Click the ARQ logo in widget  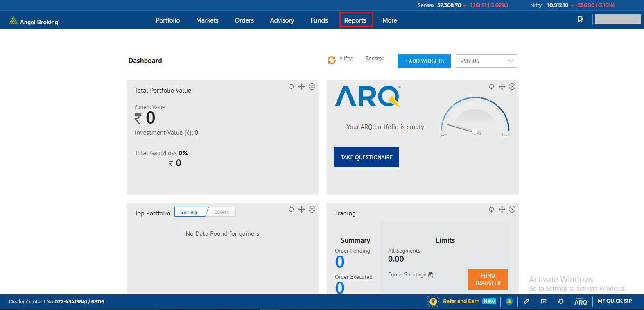368,97
